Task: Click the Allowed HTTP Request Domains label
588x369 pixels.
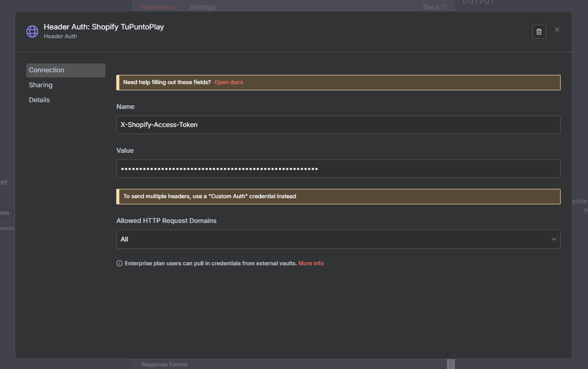Action: click(166, 221)
